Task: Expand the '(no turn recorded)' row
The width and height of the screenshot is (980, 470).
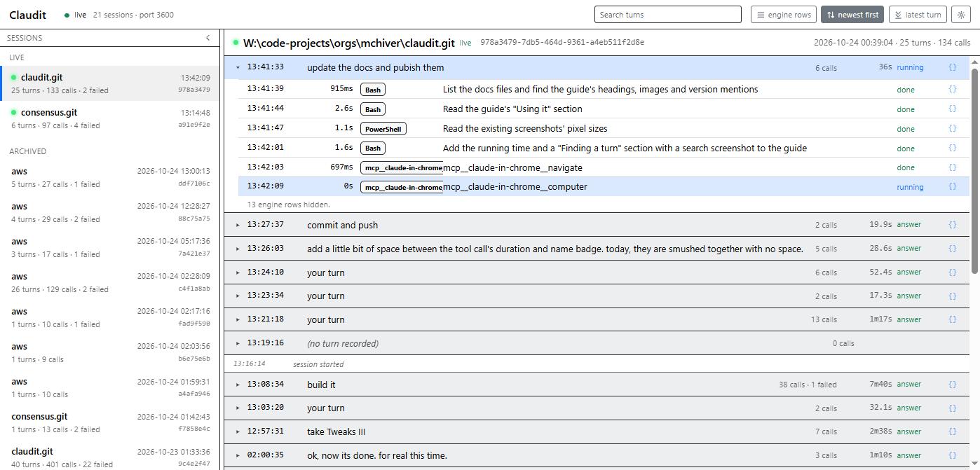Action: coord(238,343)
